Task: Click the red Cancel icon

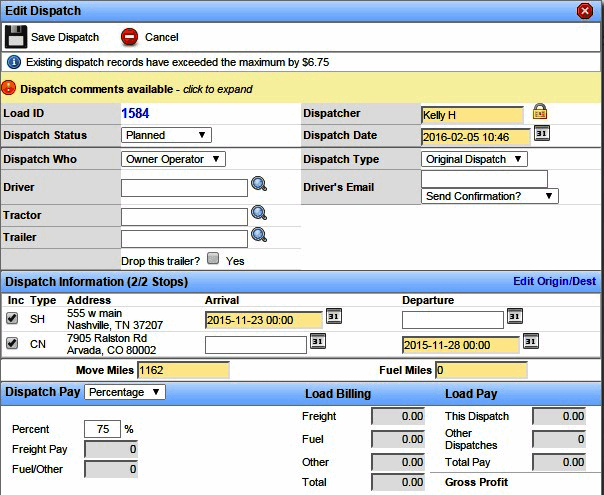Action: coord(129,38)
